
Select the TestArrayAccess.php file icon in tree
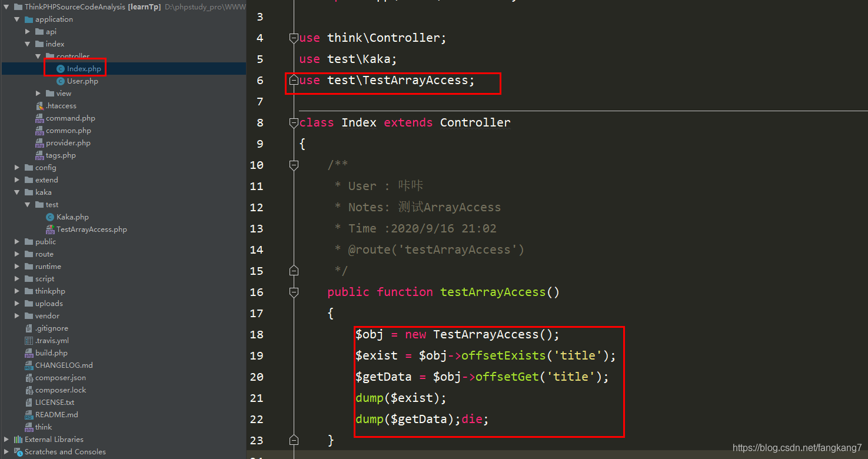[x=50, y=229]
